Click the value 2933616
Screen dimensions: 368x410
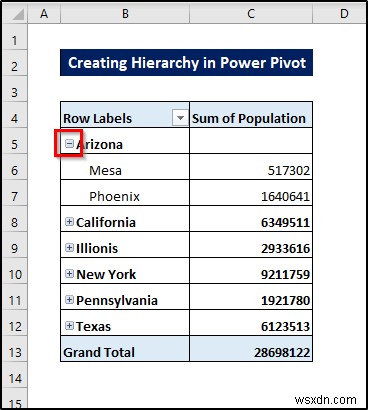pyautogui.click(x=285, y=249)
